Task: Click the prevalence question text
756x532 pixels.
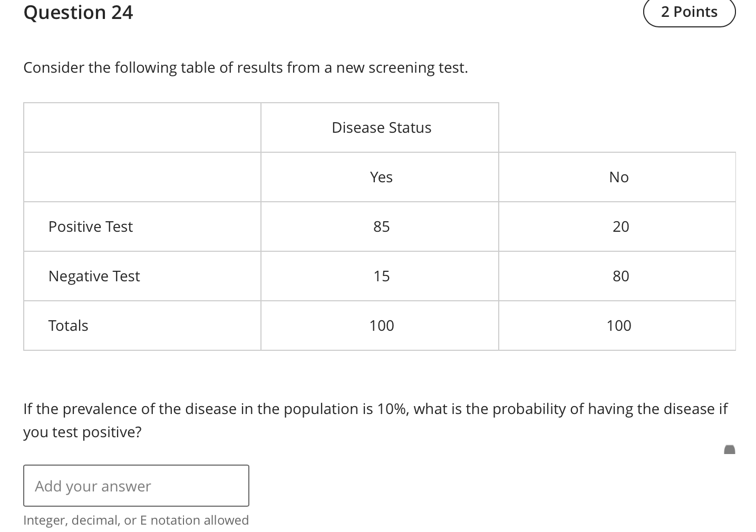Action: 375,420
